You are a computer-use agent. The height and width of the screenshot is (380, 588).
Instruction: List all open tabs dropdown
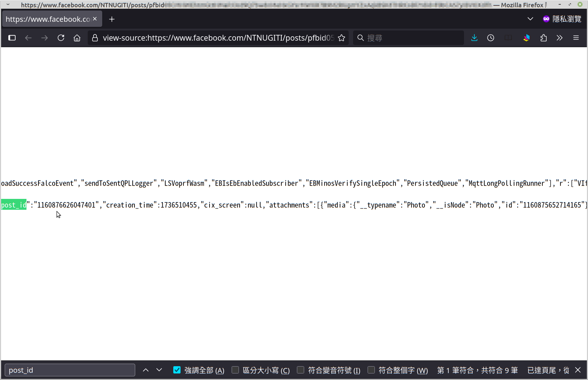click(530, 19)
